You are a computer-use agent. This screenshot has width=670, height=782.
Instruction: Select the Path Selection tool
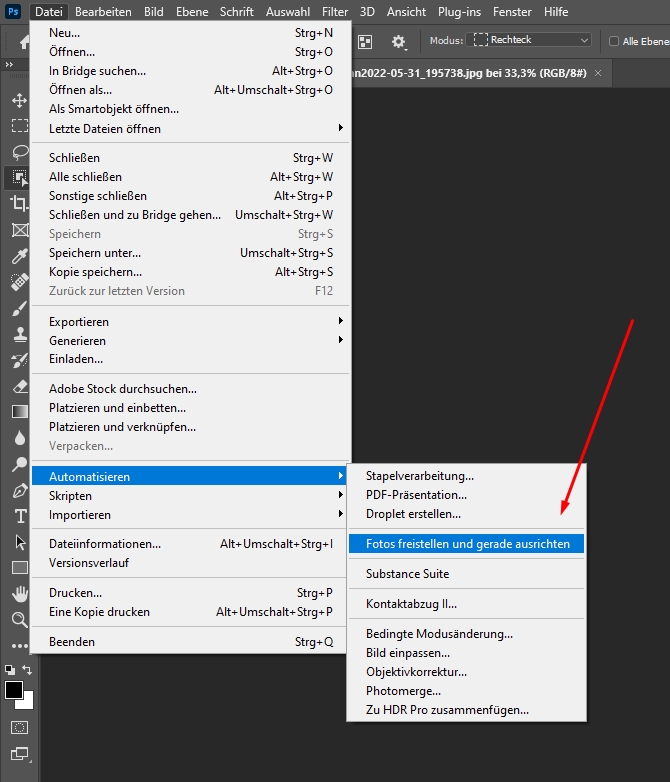[x=20, y=542]
